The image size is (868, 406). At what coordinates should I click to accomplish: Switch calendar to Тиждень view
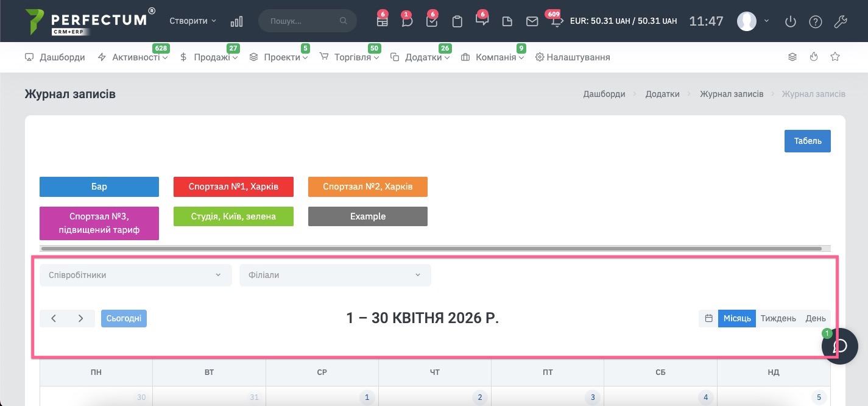778,318
